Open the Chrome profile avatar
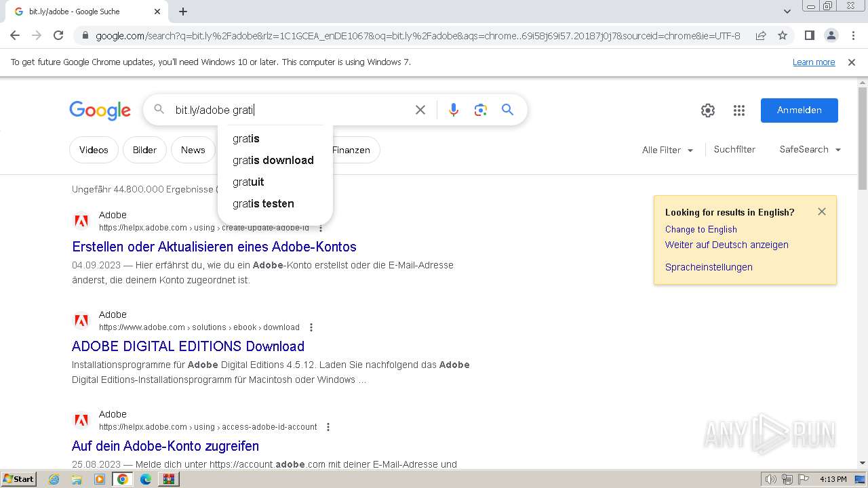This screenshot has width=868, height=488. click(x=831, y=35)
